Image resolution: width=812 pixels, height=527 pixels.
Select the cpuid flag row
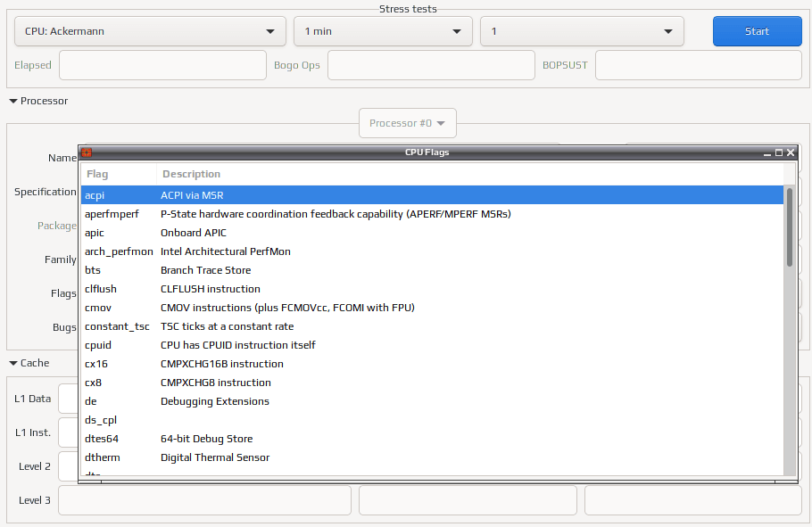(x=432, y=345)
